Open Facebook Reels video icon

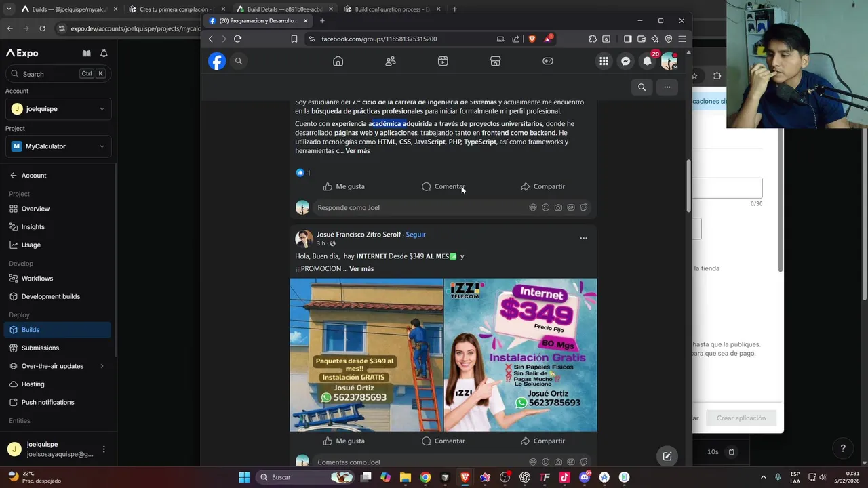[443, 61]
